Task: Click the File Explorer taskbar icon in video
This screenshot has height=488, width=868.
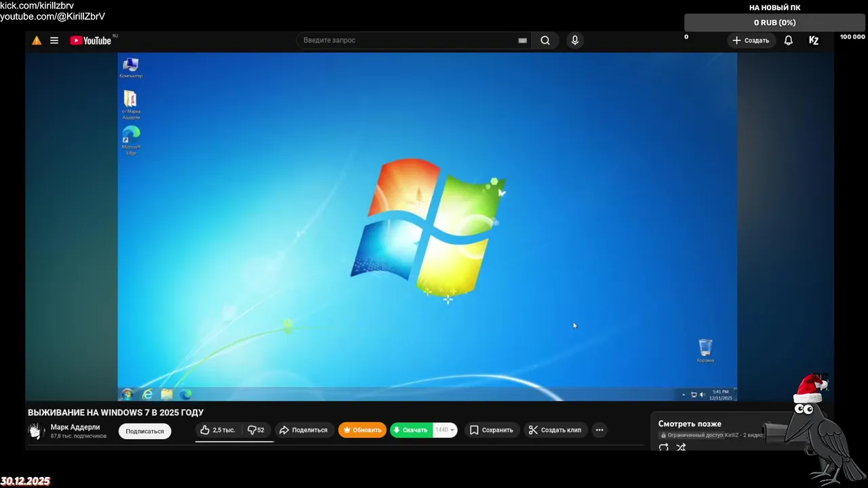Action: [x=167, y=394]
